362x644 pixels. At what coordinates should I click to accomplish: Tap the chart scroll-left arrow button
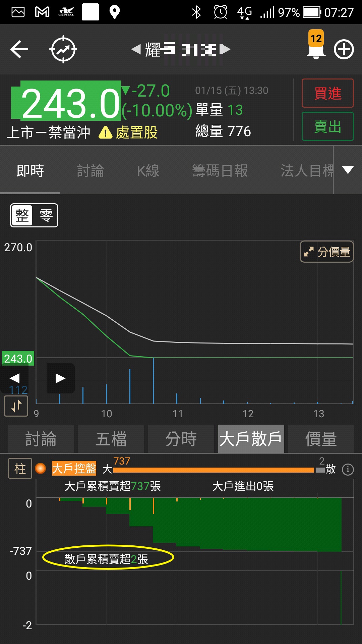[14, 378]
